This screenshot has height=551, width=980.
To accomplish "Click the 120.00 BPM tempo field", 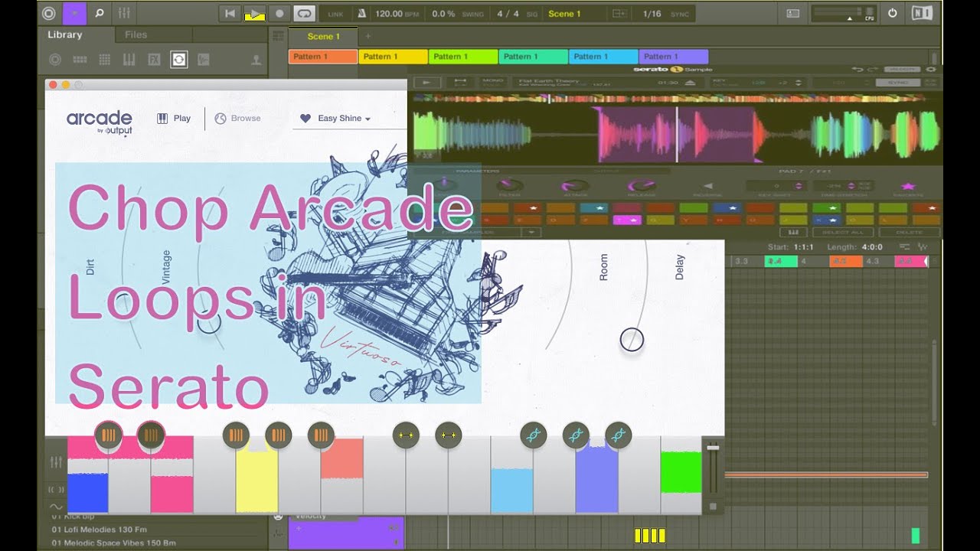I will (395, 14).
